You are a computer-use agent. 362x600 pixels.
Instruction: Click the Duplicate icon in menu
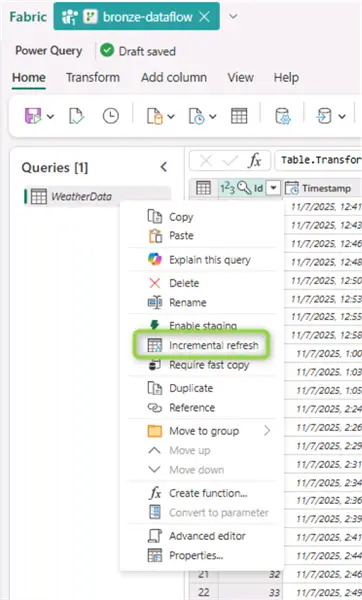pos(155,388)
